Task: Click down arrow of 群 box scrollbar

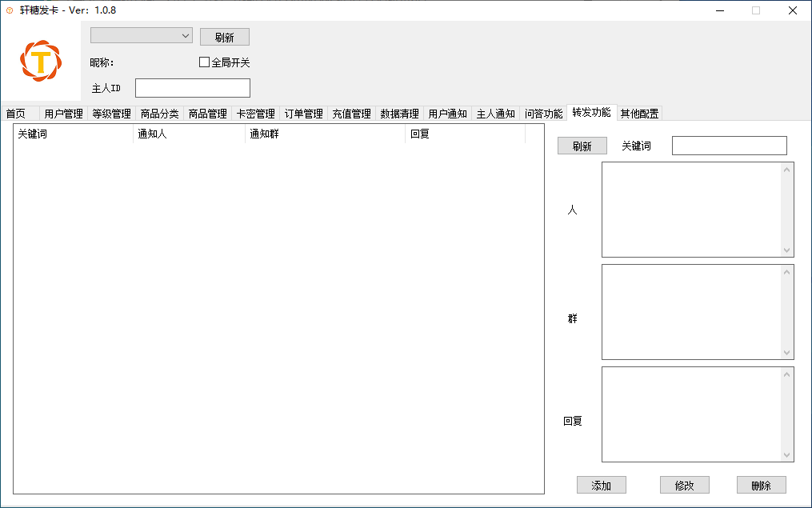Action: 786,353
